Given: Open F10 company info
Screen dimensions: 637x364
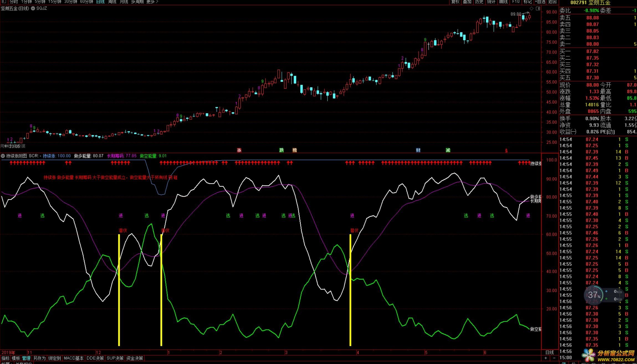Looking at the screenshot, I should 516,2.
